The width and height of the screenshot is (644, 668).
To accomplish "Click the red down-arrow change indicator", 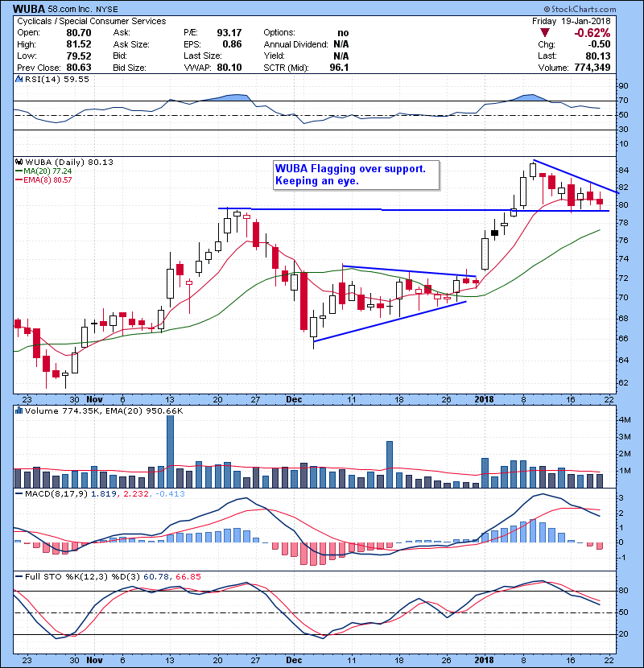I will tap(544, 33).
